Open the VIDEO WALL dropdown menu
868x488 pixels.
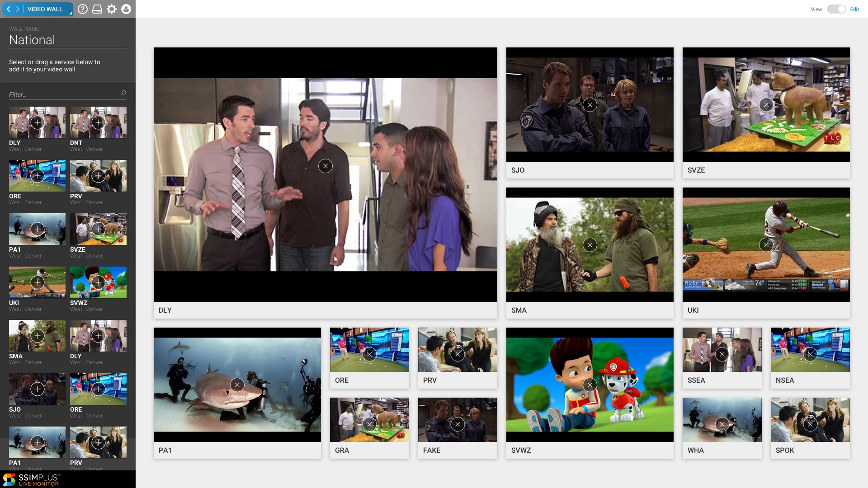point(45,9)
